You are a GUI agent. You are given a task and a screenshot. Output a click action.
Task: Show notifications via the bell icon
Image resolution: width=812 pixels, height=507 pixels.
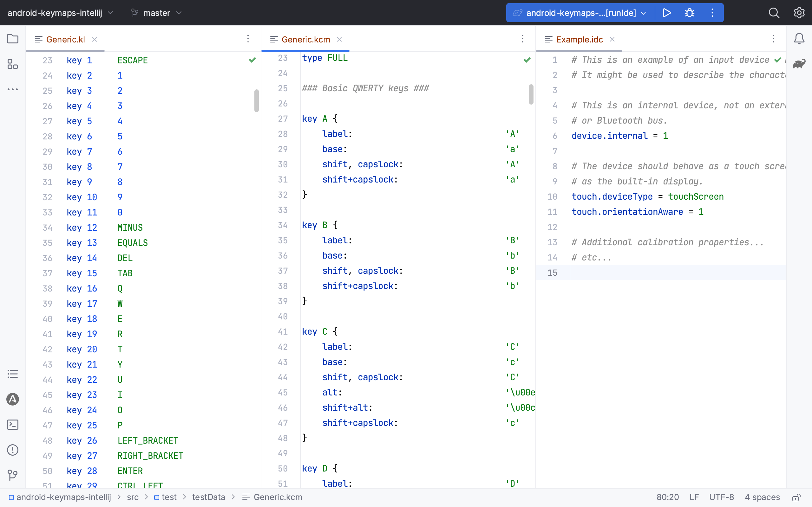pyautogui.click(x=799, y=39)
